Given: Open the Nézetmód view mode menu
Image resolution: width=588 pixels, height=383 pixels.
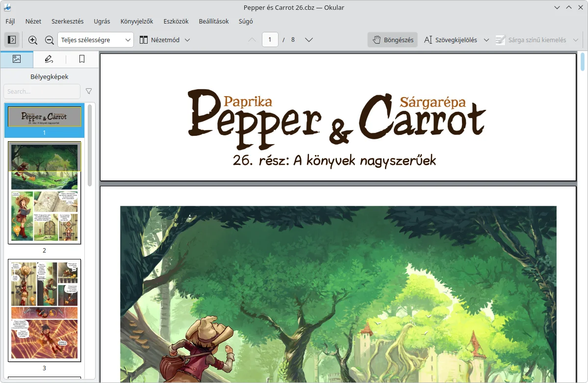Looking at the screenshot, I should click(x=165, y=40).
